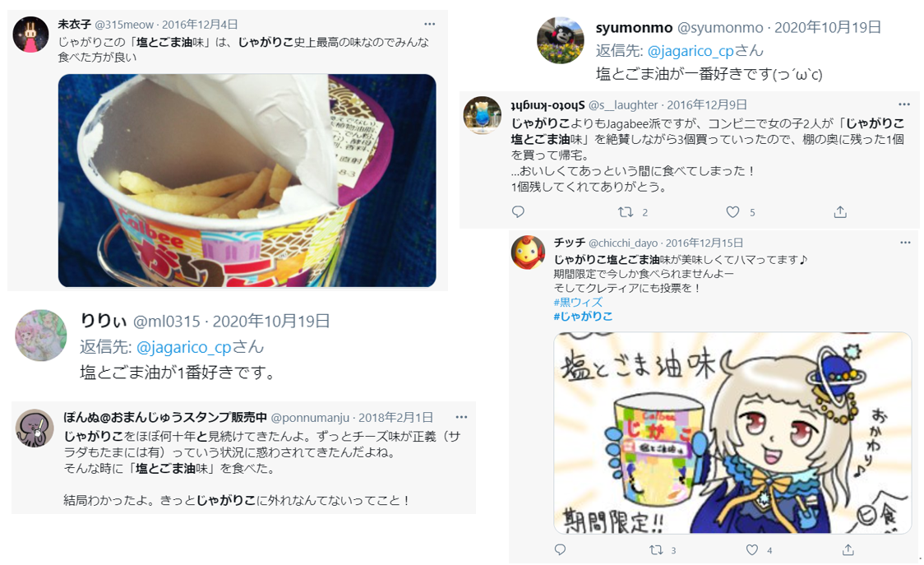
Task: Open the #じゃがりこ hashtag link
Action: 583,316
